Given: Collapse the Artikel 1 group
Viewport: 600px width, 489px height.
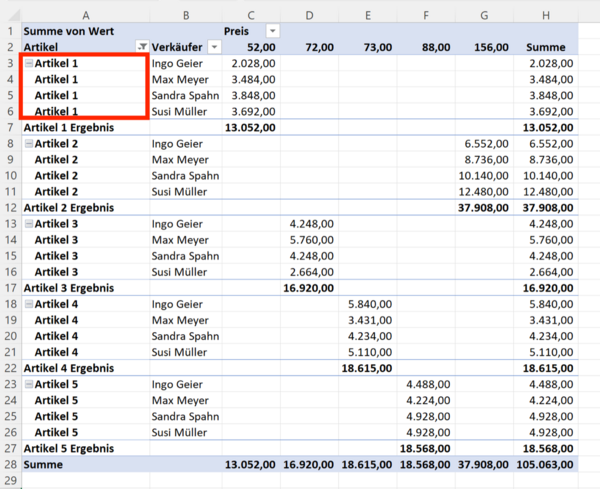Looking at the screenshot, I should click(29, 64).
